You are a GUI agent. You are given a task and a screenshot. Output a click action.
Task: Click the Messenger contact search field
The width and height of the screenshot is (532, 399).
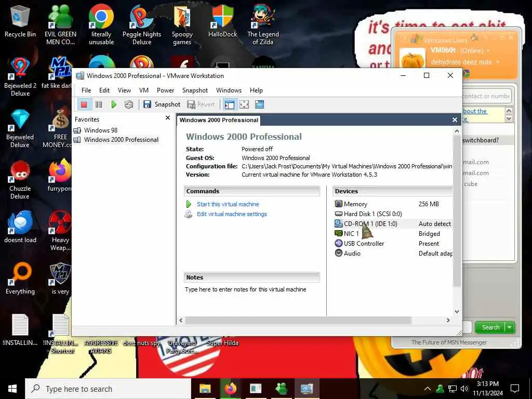coord(486,96)
